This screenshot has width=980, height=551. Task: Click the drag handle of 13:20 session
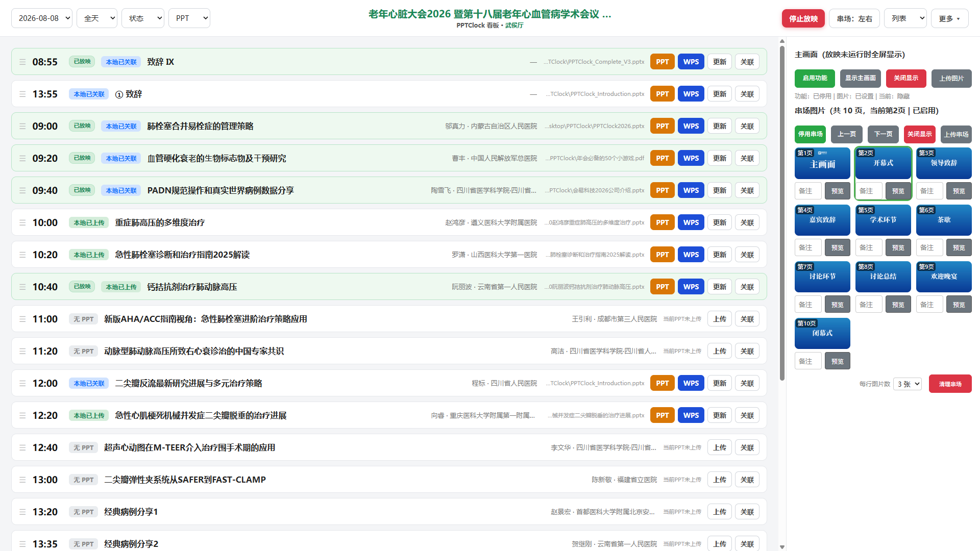22,512
